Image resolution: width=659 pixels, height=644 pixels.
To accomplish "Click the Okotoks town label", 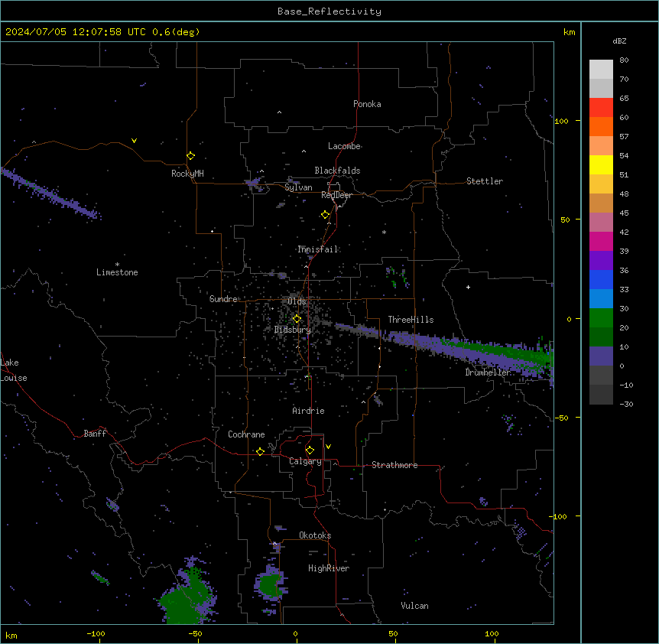I will (315, 535).
